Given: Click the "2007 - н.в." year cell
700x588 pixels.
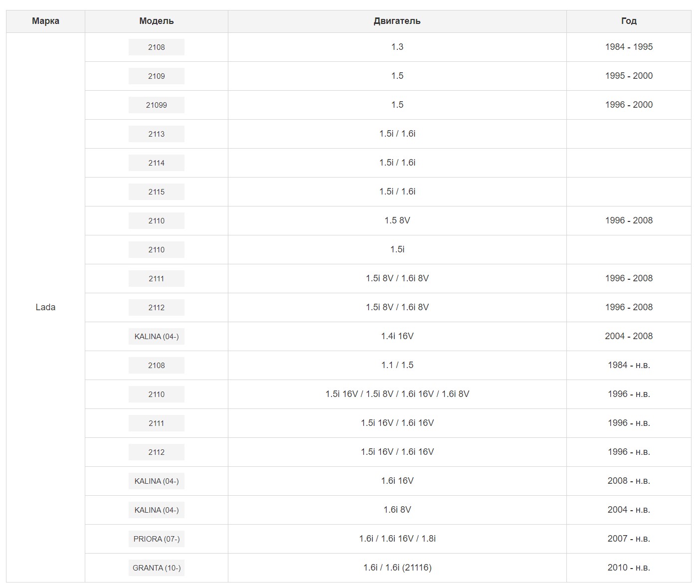Looking at the screenshot, I should [628, 539].
